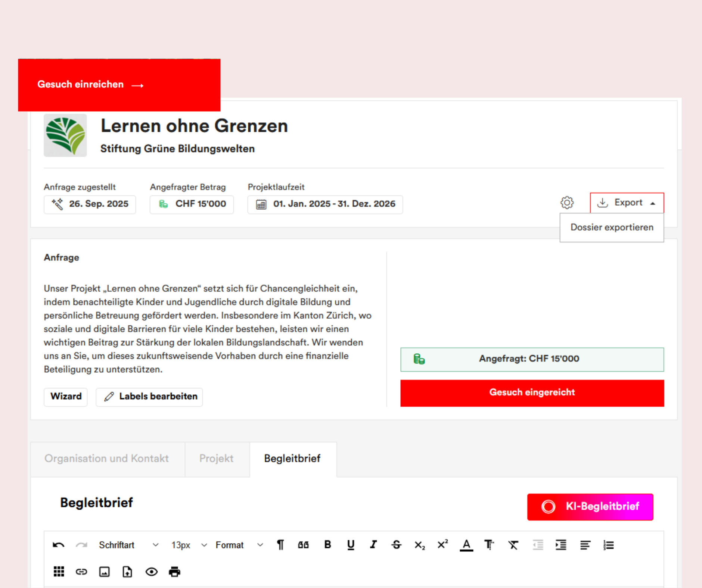Click the insert link icon
Screen dimensions: 702x588
(x=81, y=572)
